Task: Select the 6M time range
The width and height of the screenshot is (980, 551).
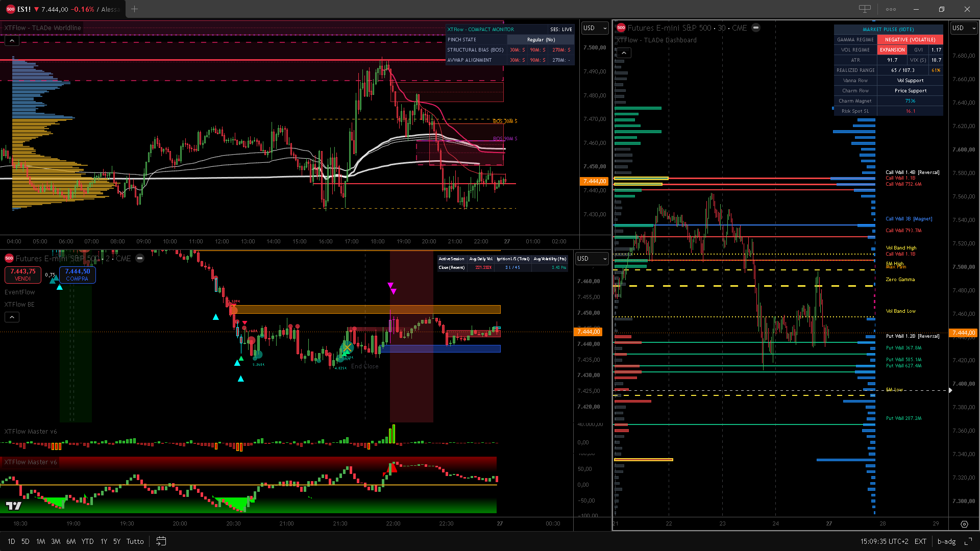Action: point(71,541)
